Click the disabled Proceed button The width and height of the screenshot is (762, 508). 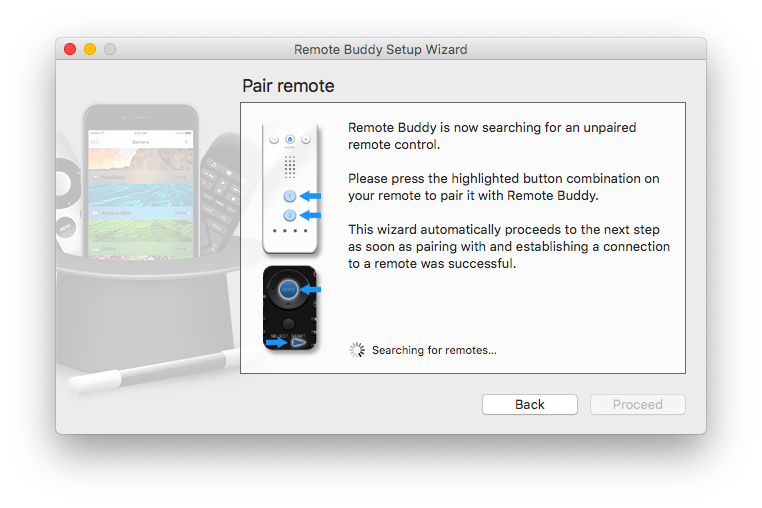tap(638, 404)
